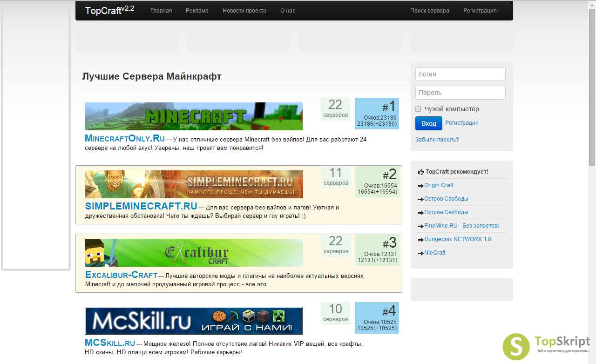The width and height of the screenshot is (596, 364).
Task: Follow the Регистрация link beside Вход
Action: 462,123
